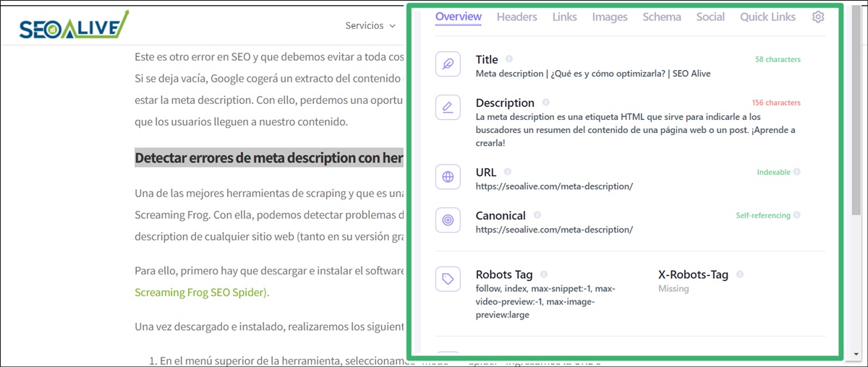Click the heading 'Detectar errores de meta description'
Viewport: 868px width, 367px height.
click(x=269, y=158)
